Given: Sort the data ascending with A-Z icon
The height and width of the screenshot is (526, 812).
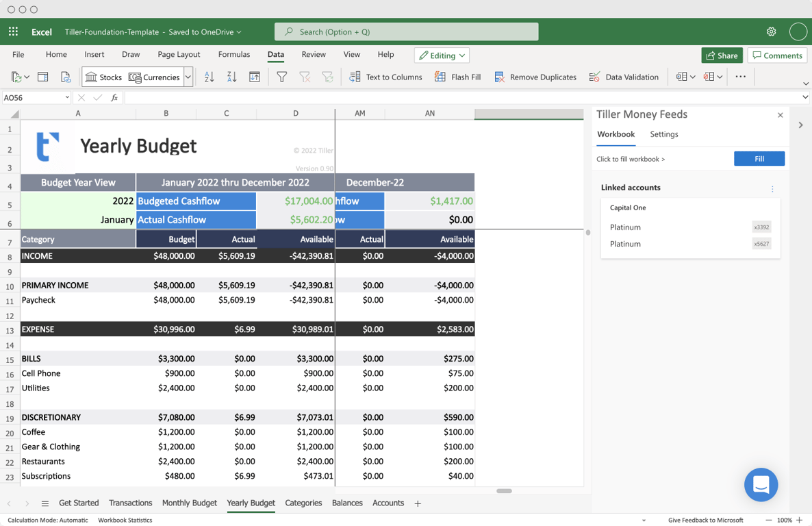Looking at the screenshot, I should tap(209, 77).
